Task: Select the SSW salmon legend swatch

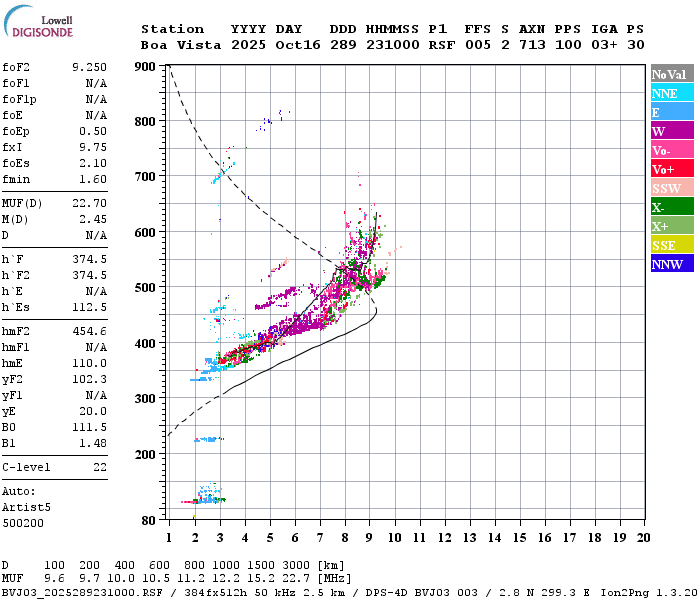Action: tap(672, 188)
